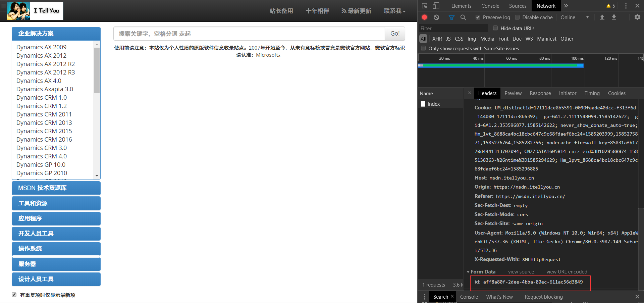Expand the MSDN 技术资源库 category

tap(56, 188)
